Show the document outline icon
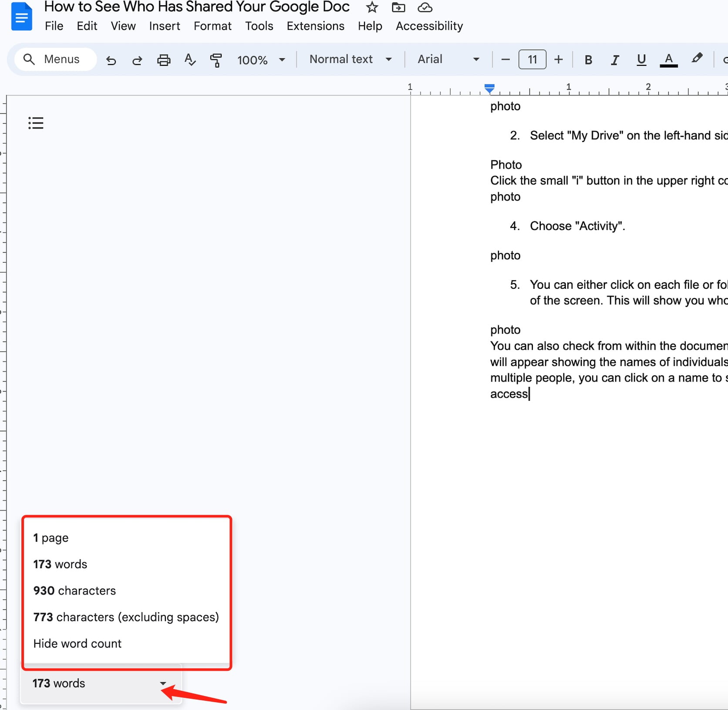Viewport: 728px width, 710px height. coord(36,123)
